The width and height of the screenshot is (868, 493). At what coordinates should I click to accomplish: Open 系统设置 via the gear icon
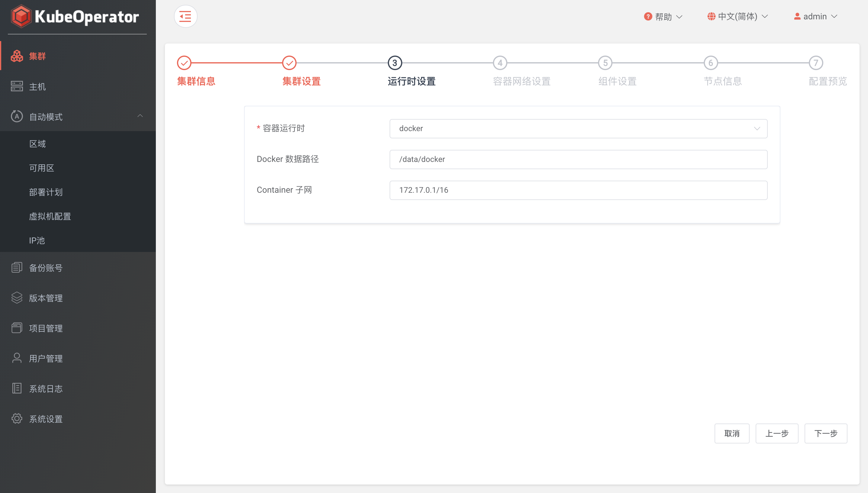point(17,419)
